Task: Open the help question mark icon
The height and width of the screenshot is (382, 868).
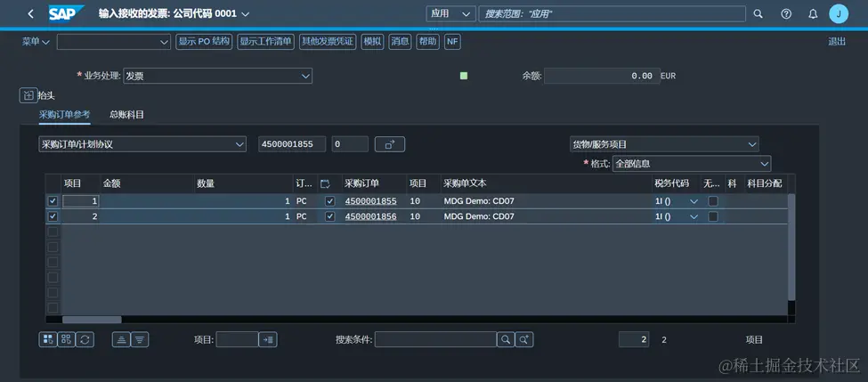Action: pyautogui.click(x=786, y=14)
